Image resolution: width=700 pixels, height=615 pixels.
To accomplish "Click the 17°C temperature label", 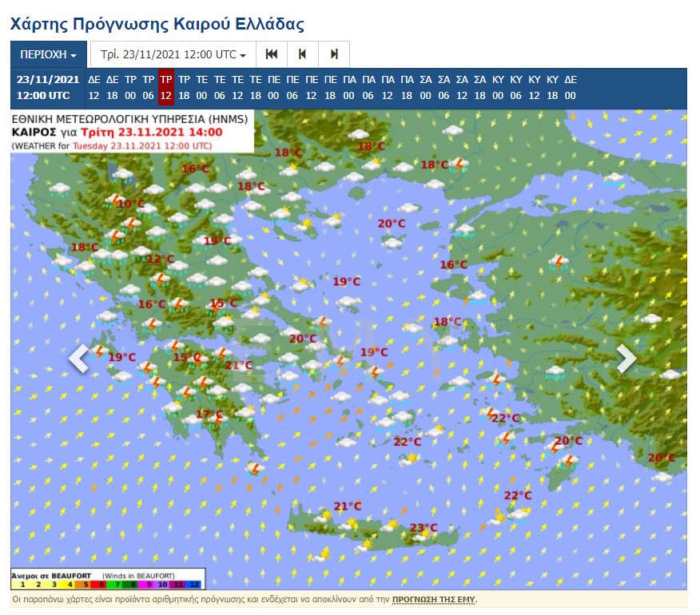I will pos(209,415).
